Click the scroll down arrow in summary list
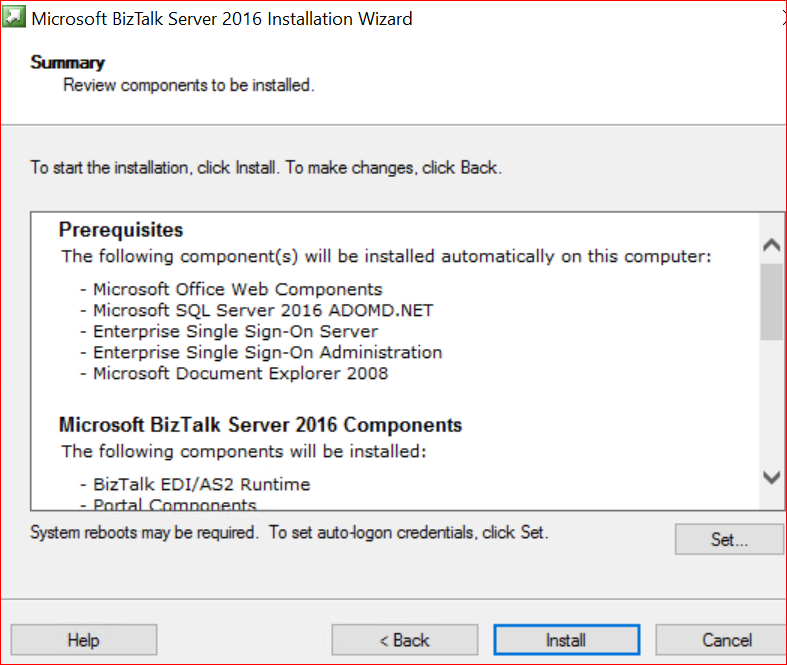787x665 pixels. click(771, 477)
